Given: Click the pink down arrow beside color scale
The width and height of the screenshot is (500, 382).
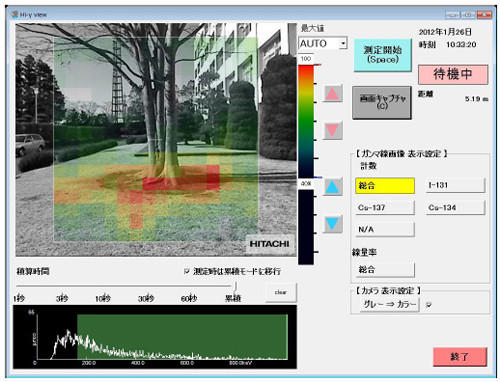Looking at the screenshot, I should 332,130.
